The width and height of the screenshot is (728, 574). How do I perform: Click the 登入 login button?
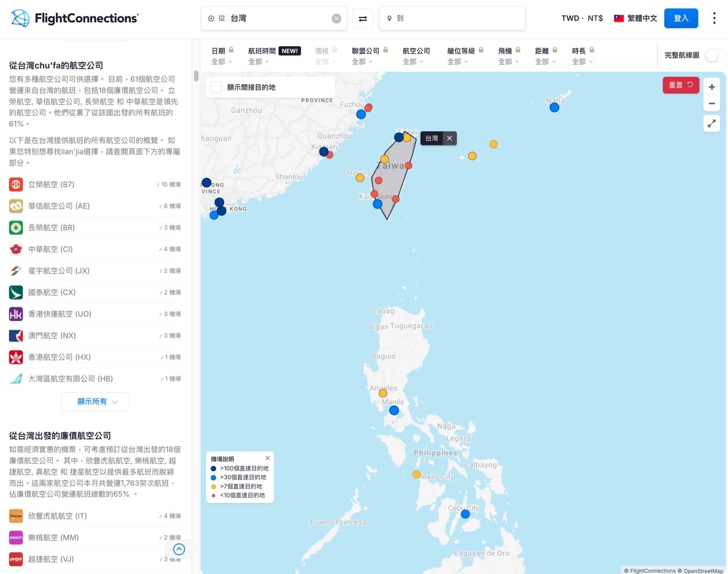coord(681,18)
